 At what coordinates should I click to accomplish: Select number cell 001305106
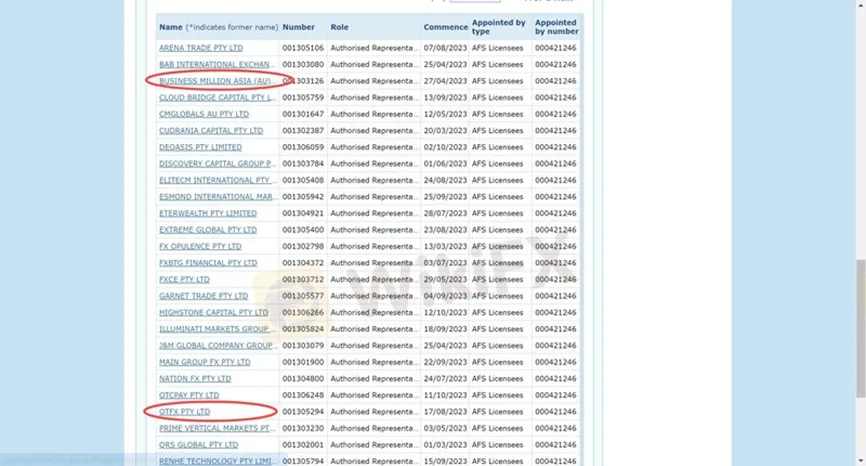coord(303,48)
